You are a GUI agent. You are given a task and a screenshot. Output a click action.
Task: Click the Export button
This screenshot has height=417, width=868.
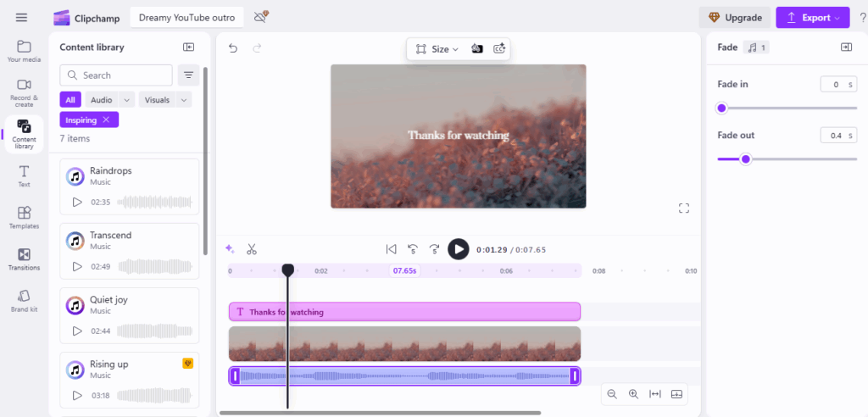pyautogui.click(x=813, y=18)
